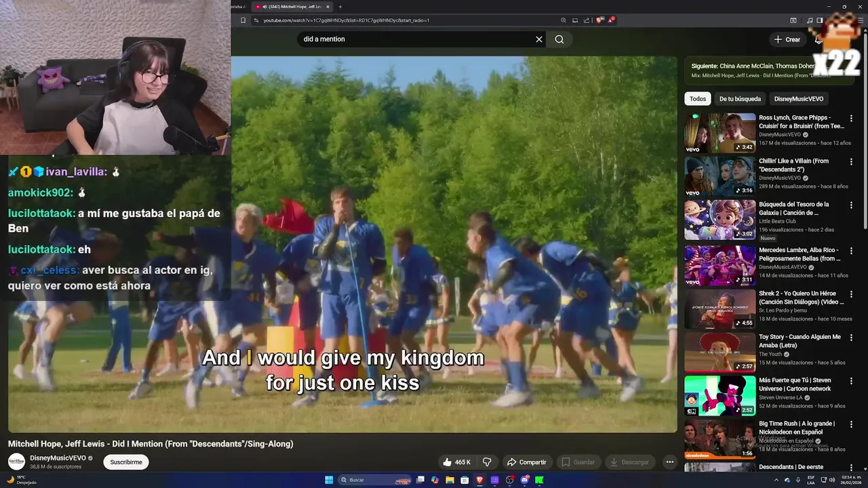Open the Windows Start menu

(x=329, y=480)
